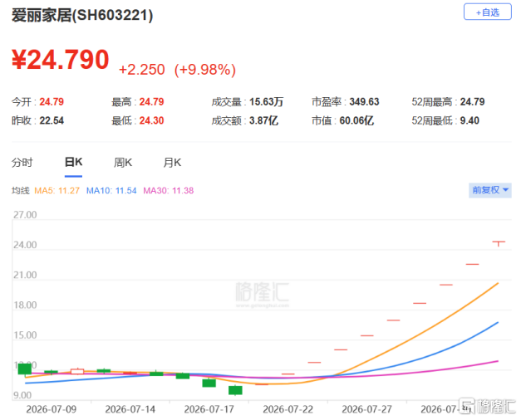Click the 2026-07-09 date axis label

click(52, 409)
